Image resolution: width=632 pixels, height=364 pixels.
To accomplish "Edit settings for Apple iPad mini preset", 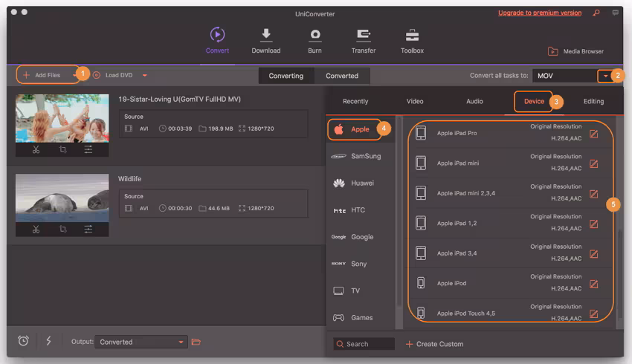I will [594, 164].
